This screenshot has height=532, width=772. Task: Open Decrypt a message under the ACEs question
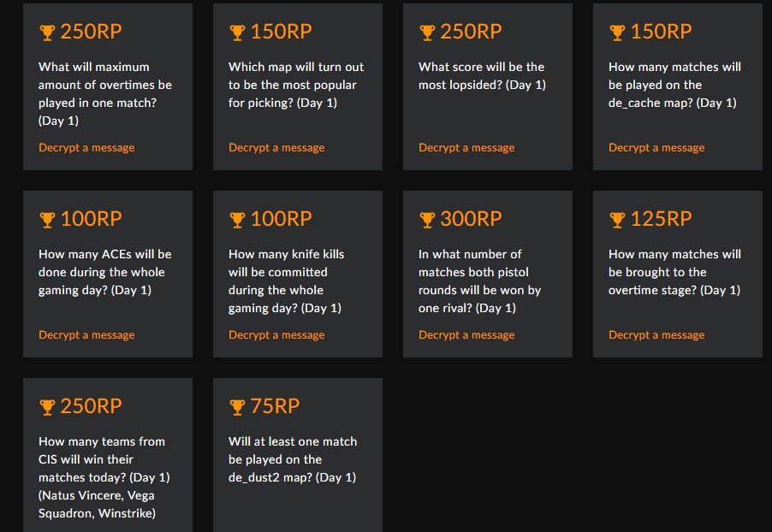pos(86,335)
